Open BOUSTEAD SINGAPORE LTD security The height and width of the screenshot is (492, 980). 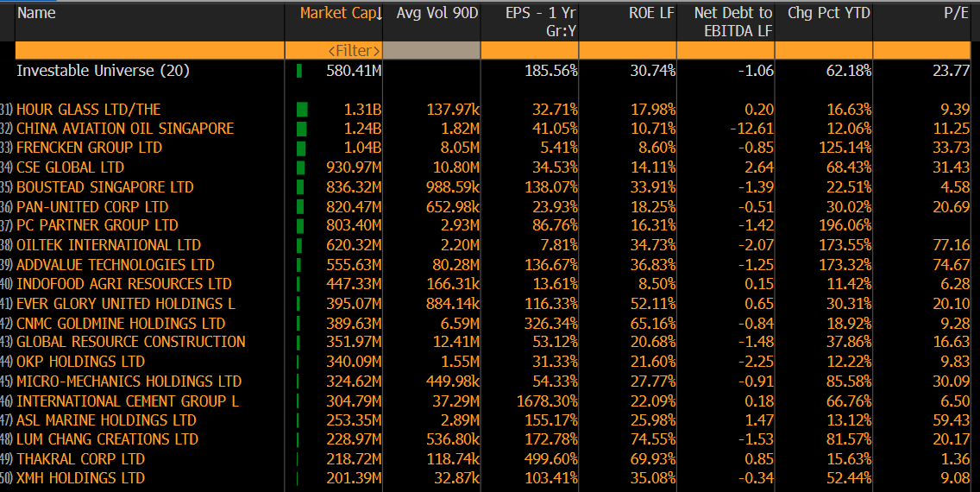coord(105,187)
